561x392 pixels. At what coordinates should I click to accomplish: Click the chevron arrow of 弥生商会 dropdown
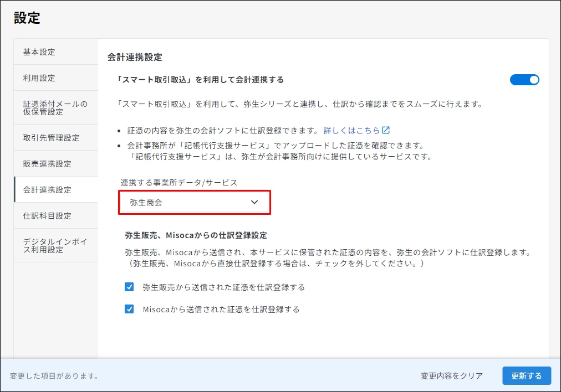tap(254, 202)
